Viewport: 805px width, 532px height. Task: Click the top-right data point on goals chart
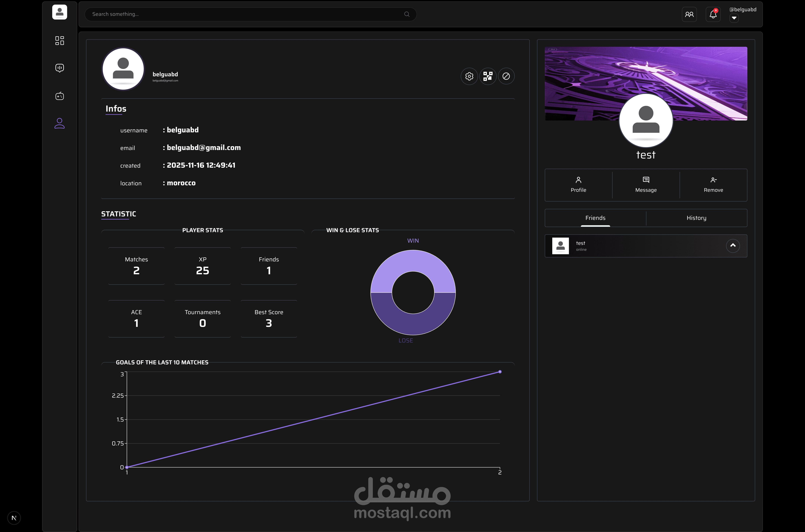pyautogui.click(x=500, y=372)
